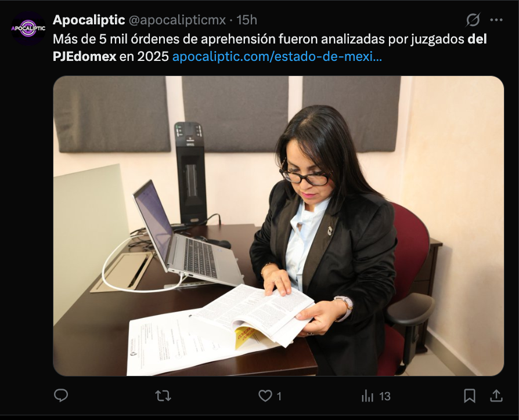This screenshot has height=420, width=519.
Task: Like the post with the heart
Action: [x=265, y=396]
